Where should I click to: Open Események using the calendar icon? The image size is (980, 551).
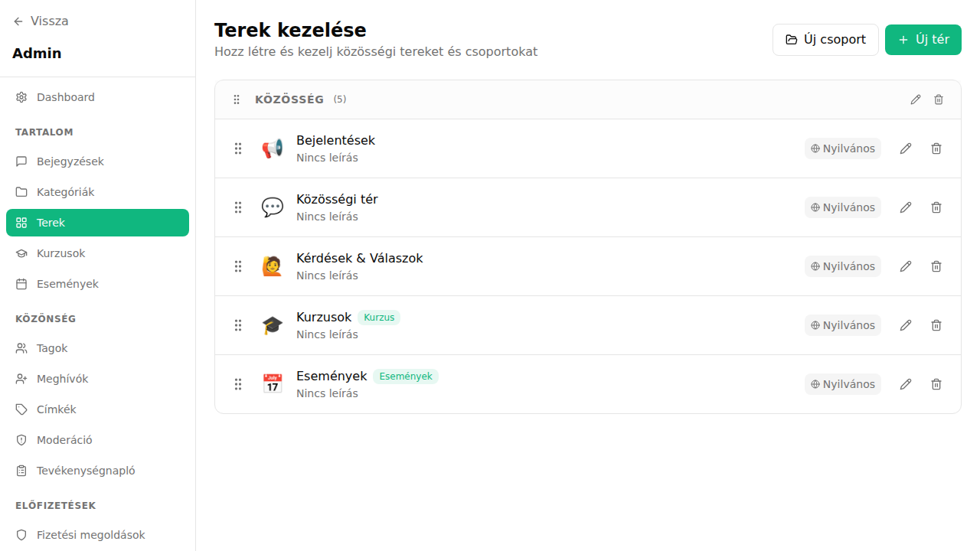coord(21,283)
